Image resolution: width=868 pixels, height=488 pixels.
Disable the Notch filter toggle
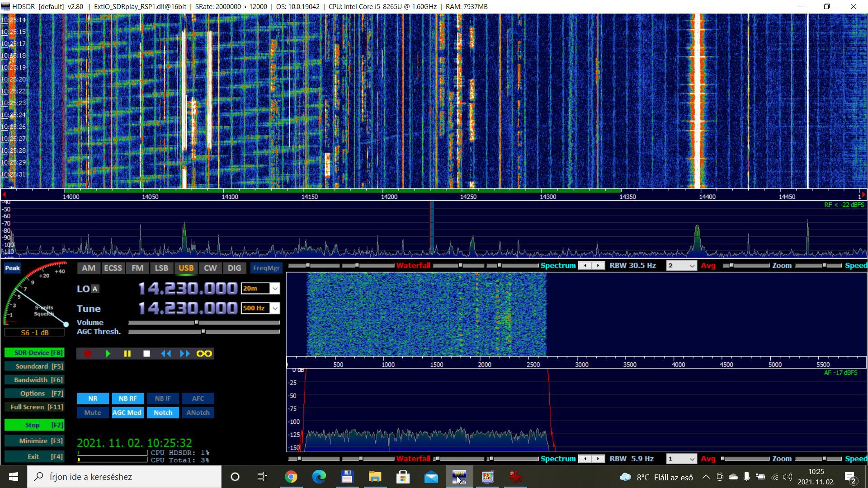point(163,413)
